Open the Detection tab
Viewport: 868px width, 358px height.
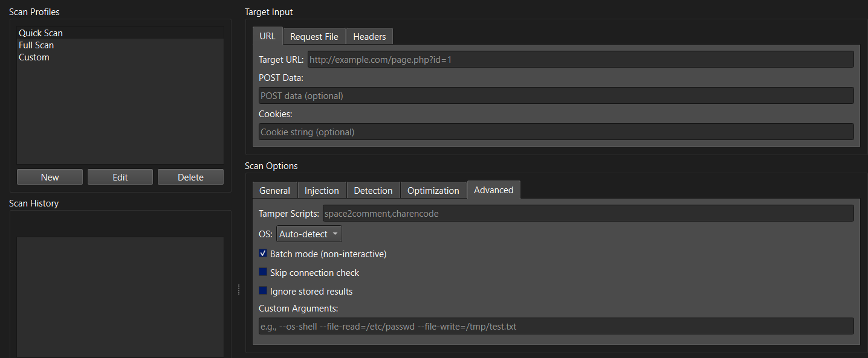point(373,190)
